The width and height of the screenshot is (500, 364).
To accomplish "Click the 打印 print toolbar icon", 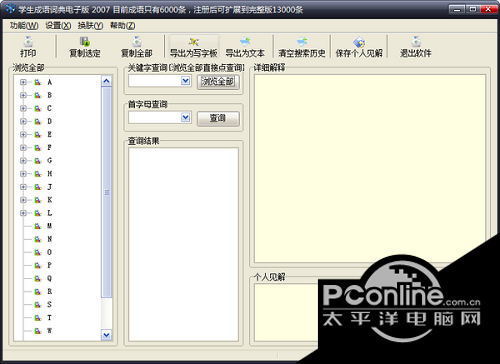I will coord(28,41).
